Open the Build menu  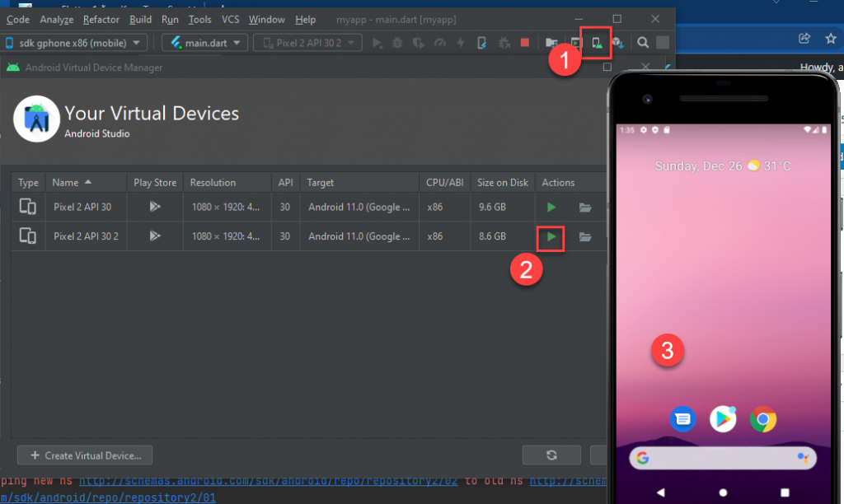click(x=140, y=19)
